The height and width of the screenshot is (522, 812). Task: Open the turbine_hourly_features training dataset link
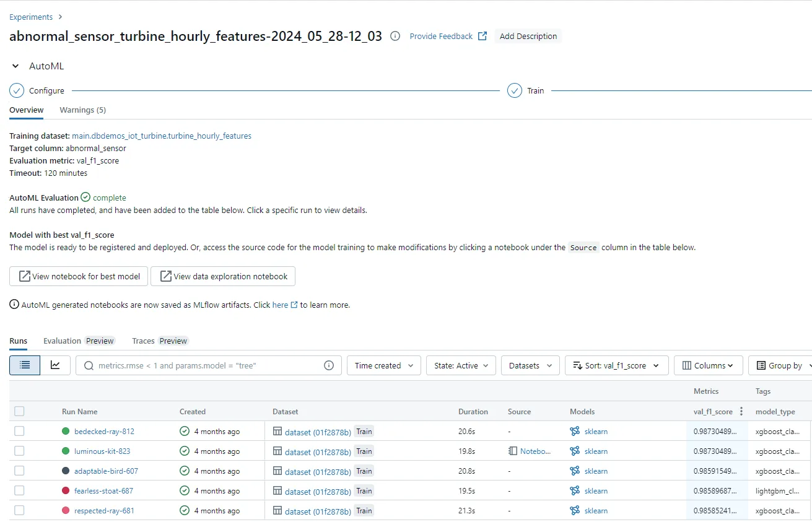(x=161, y=136)
